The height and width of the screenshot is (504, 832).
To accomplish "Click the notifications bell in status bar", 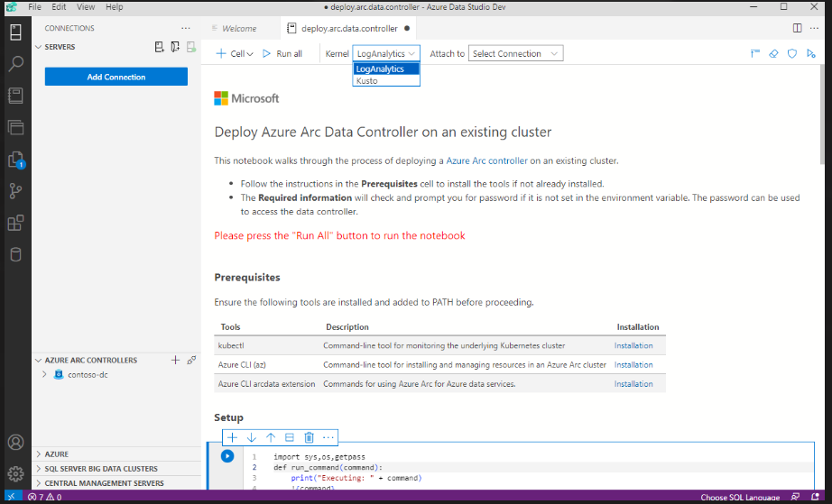I will (816, 497).
